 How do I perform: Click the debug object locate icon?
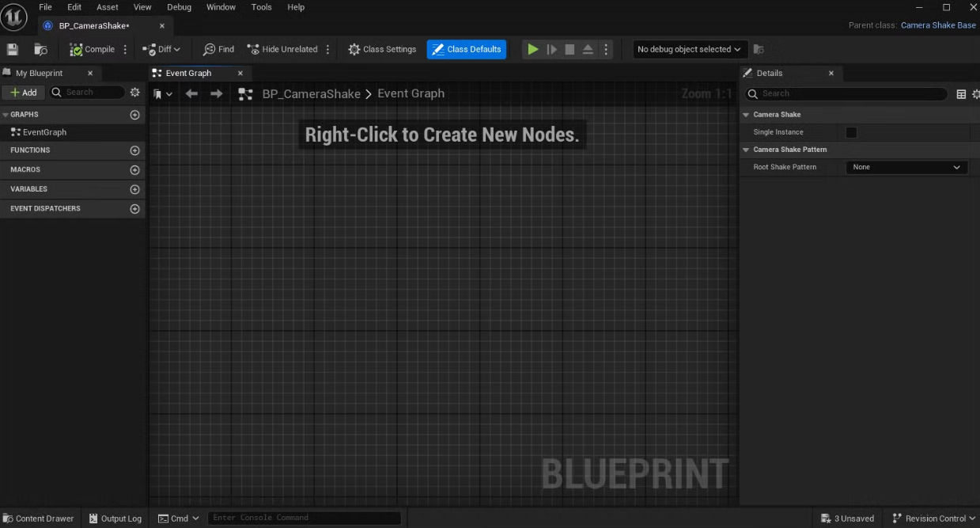click(759, 49)
